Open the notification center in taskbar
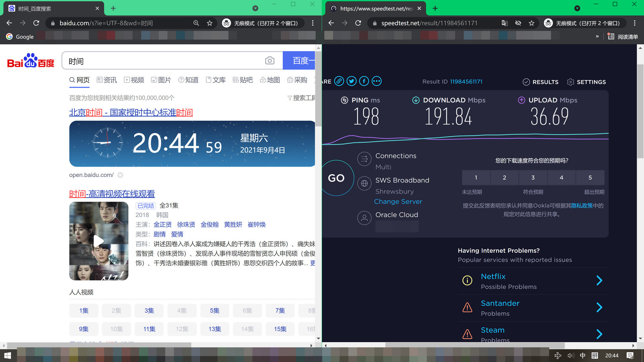Screen dimensions: 644x362 coord(630,355)
